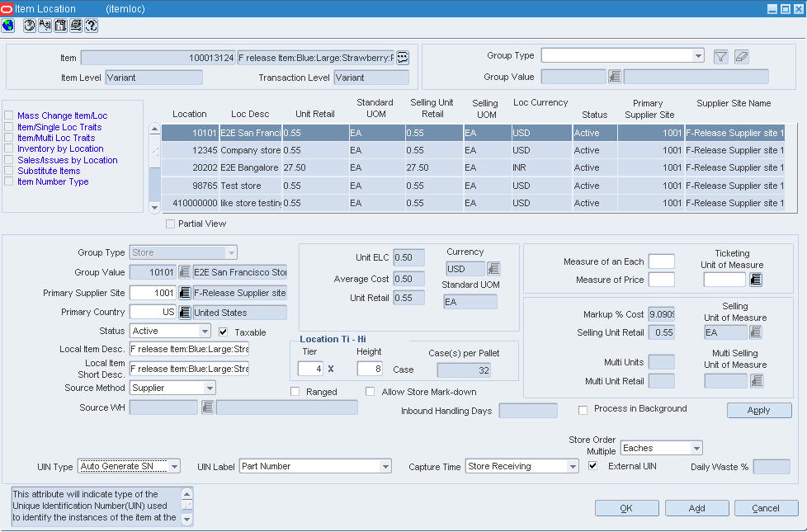Click the filter funnel icon beside Group Type
Image resolution: width=807 pixels, height=532 pixels.
pos(721,57)
